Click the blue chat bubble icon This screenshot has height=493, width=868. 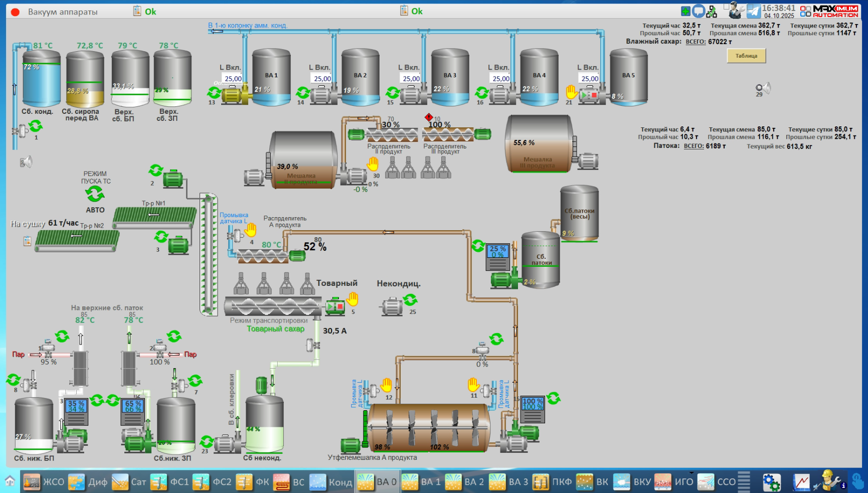[x=699, y=11]
